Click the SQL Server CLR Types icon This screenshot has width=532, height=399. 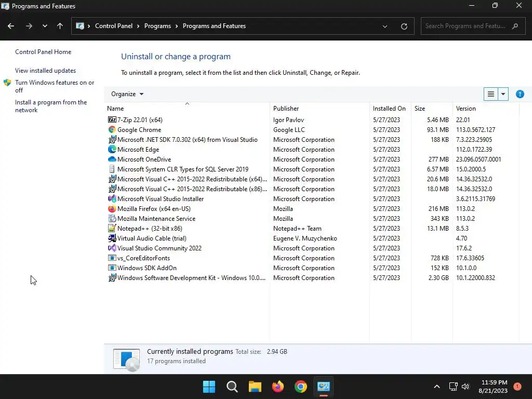[112, 169]
